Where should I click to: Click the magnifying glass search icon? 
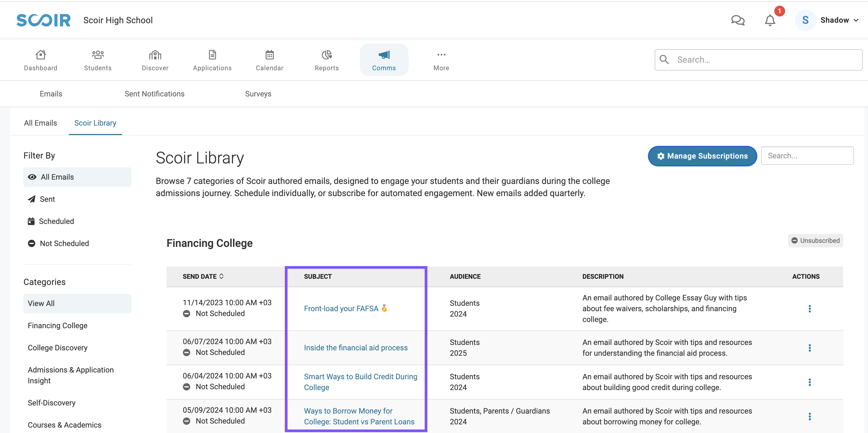664,59
